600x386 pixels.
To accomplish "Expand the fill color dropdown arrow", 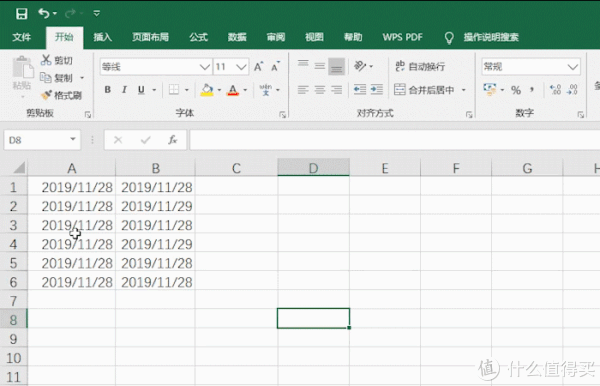I will [x=219, y=90].
